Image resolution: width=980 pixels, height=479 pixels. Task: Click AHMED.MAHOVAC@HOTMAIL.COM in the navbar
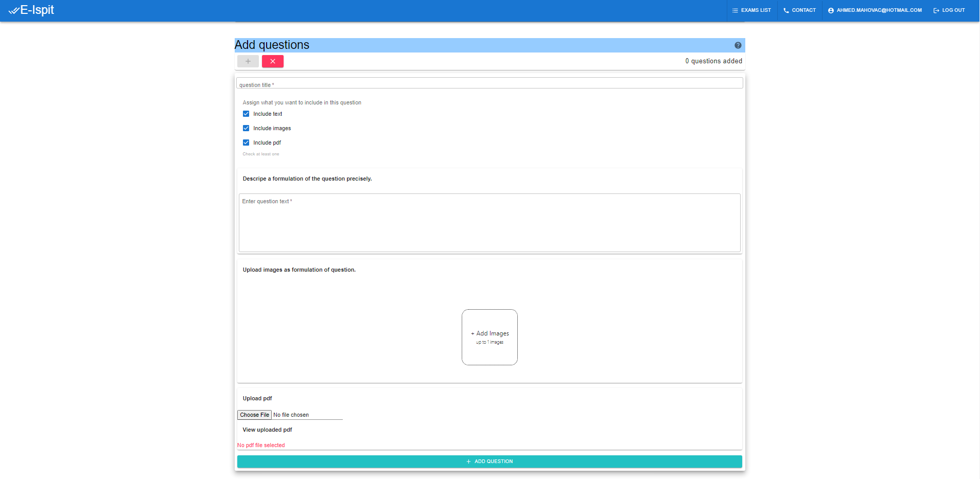tap(879, 10)
